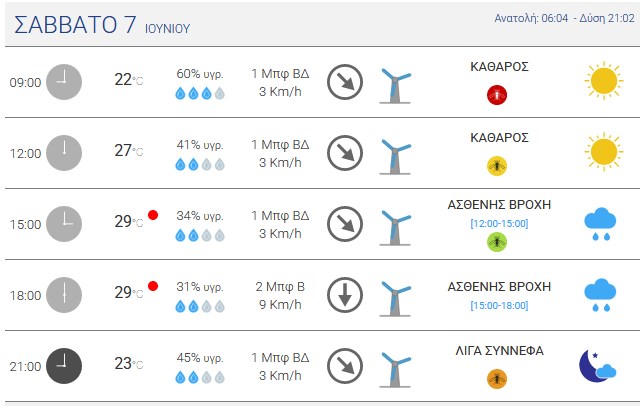Click the sun icon in the 09:00 row
The width and height of the screenshot is (640, 406).
coord(604,81)
